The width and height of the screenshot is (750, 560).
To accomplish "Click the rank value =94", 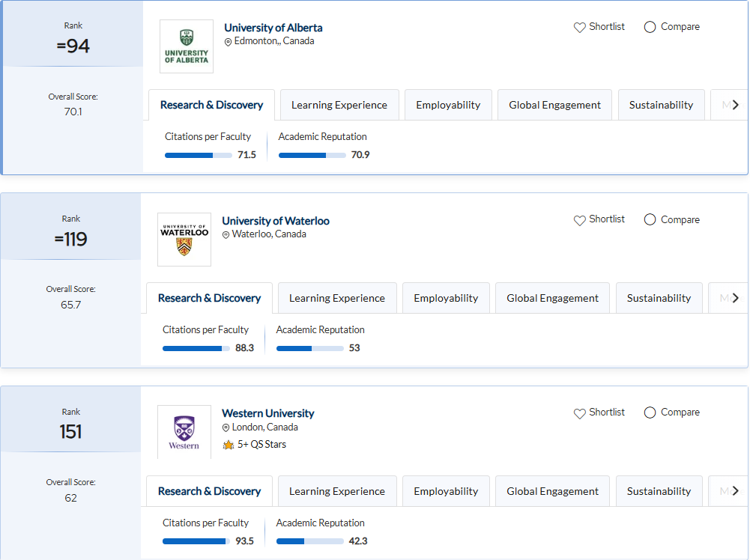I will 73,46.
